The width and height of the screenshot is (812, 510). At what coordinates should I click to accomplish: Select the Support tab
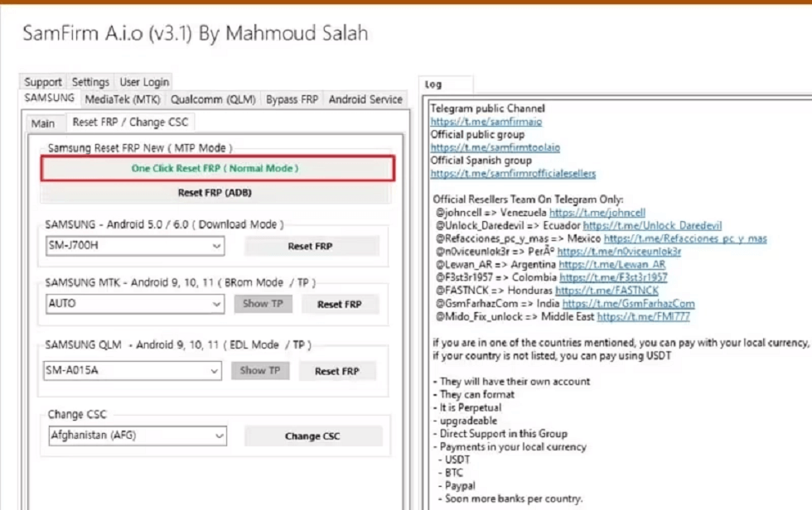41,82
